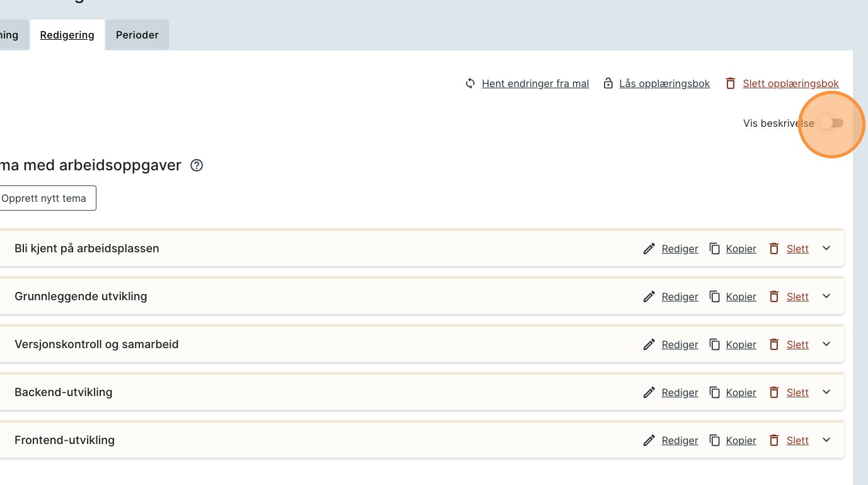Click copy icon for Grunnleggende utvikling

715,296
